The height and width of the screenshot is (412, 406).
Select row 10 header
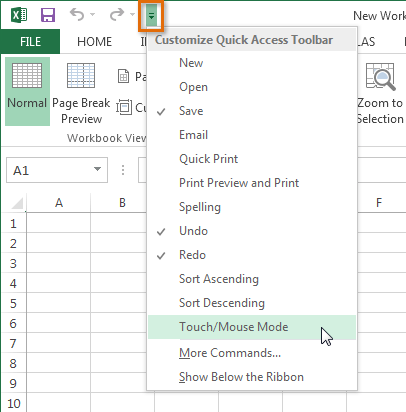tap(13, 403)
